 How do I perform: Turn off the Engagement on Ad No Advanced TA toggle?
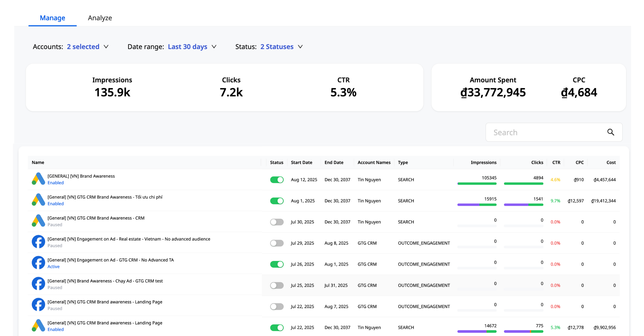(x=277, y=264)
